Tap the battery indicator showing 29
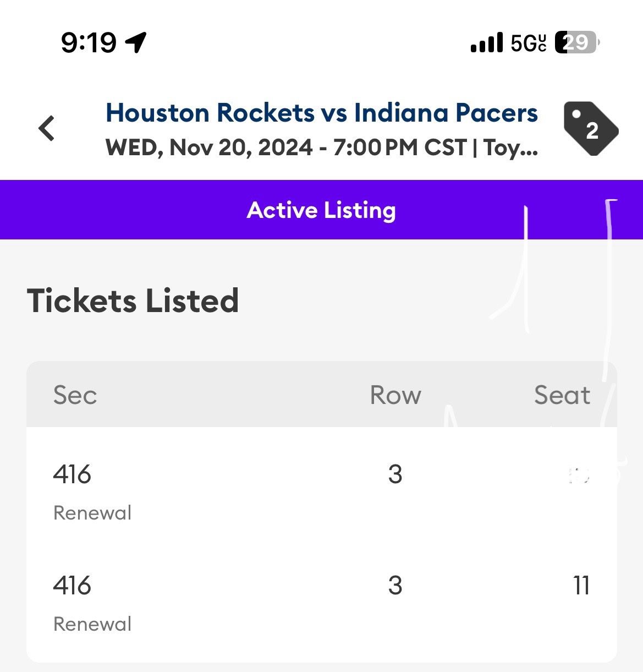Screen dimensions: 643x672 pyautogui.click(x=576, y=42)
